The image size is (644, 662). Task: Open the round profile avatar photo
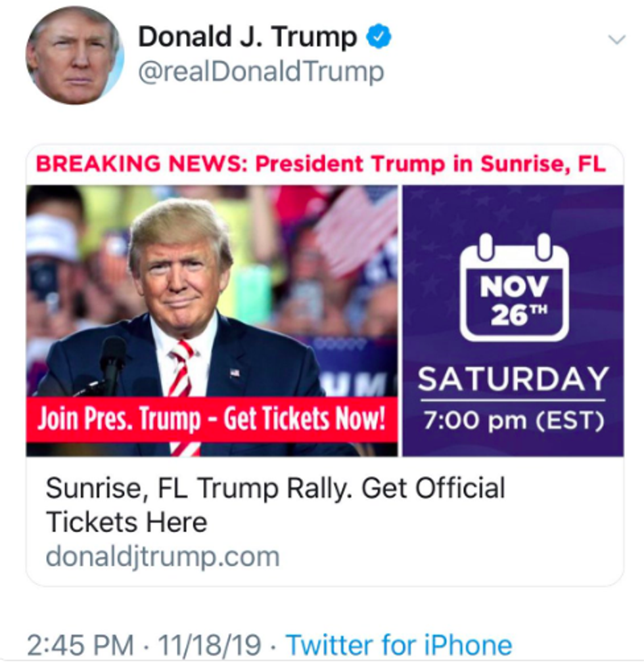click(74, 56)
